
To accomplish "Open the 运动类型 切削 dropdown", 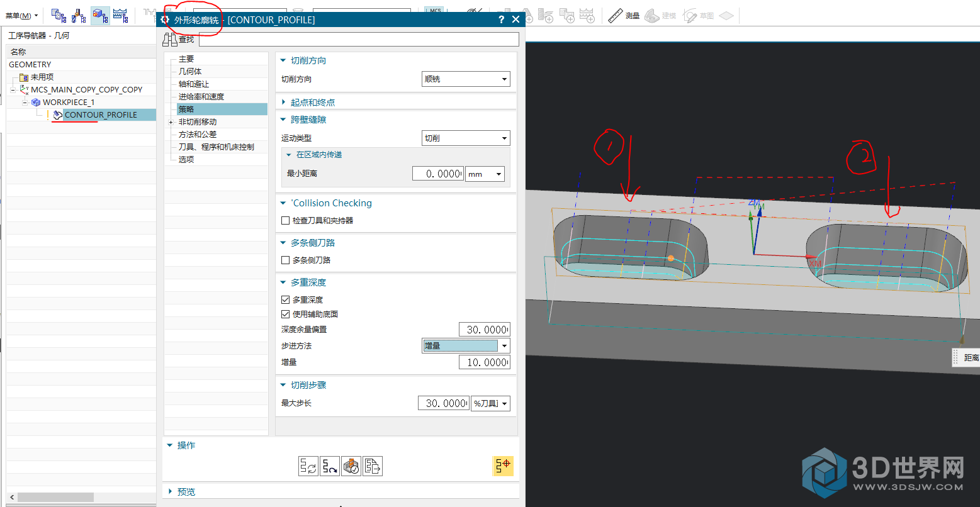I will coord(466,138).
